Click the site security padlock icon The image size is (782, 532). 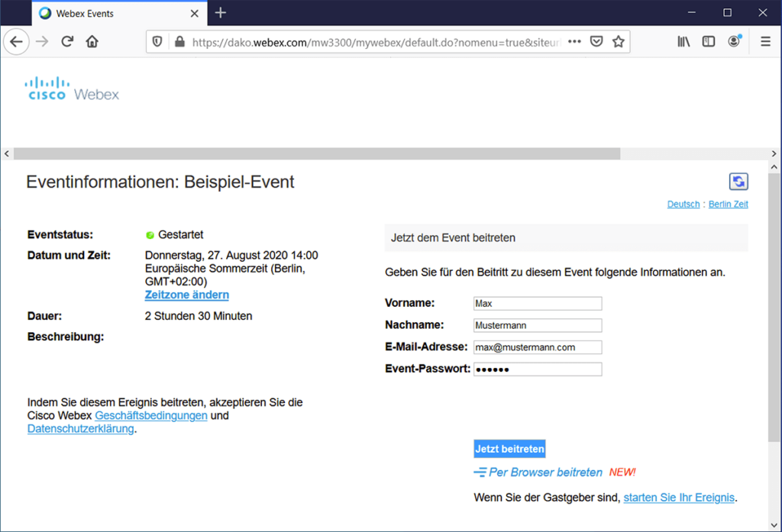[x=177, y=40]
